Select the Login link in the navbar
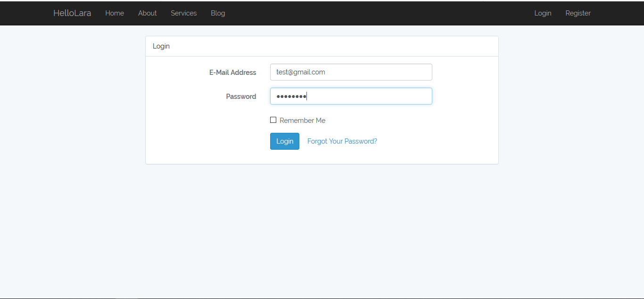 [x=543, y=13]
